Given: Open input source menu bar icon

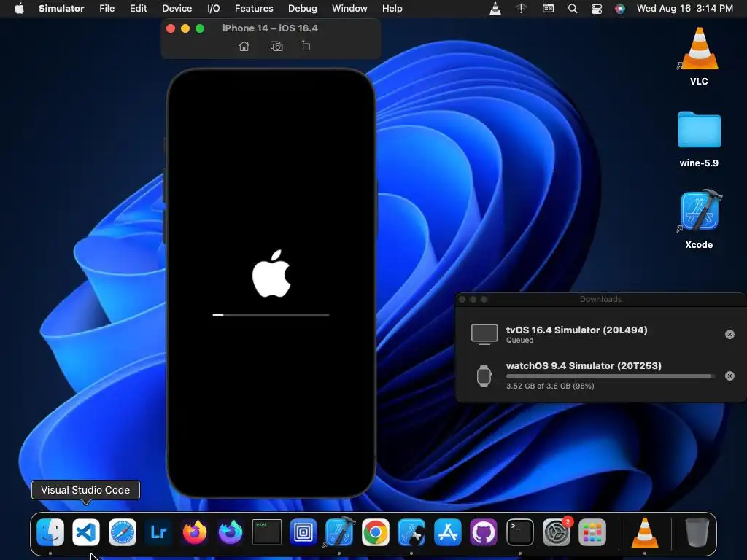Looking at the screenshot, I should (x=549, y=8).
